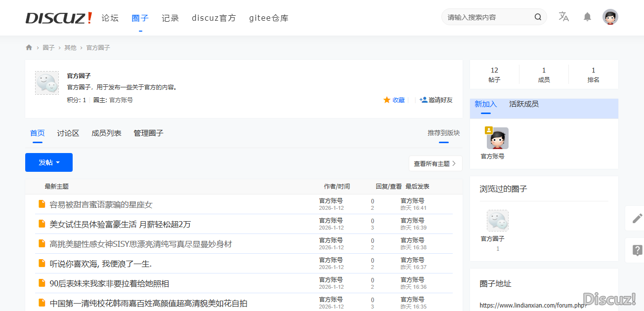
Task: Click the search magnifier icon
Action: [x=538, y=17]
